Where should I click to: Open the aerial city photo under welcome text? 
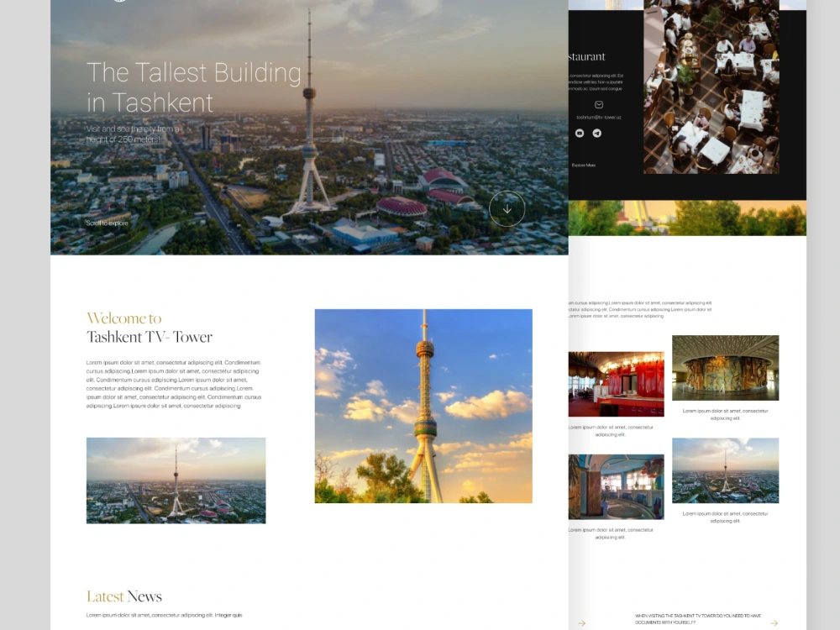point(176,480)
